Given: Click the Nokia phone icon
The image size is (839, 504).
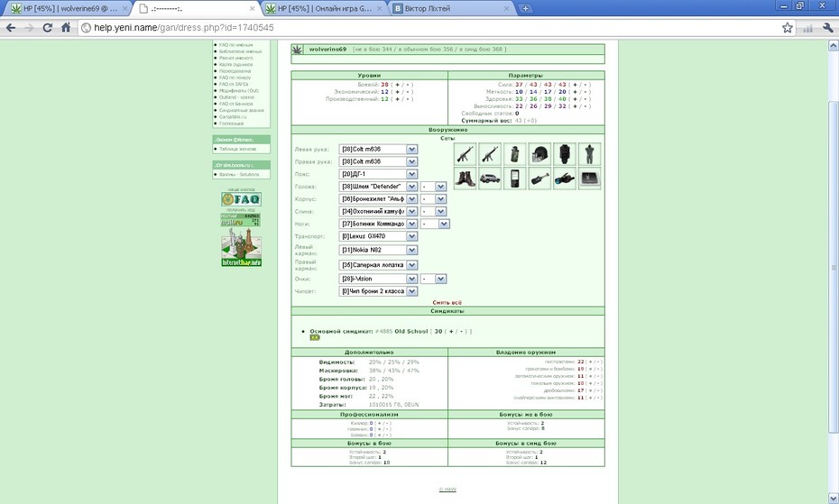Looking at the screenshot, I should coord(515,179).
